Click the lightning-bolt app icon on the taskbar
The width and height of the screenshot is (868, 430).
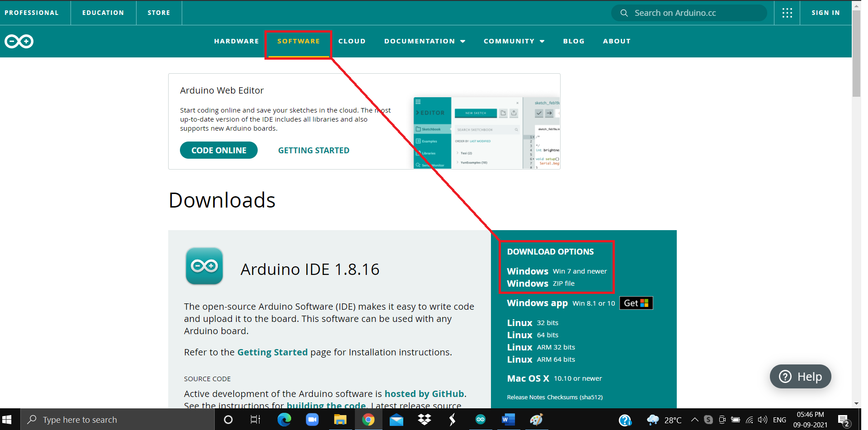[452, 420]
